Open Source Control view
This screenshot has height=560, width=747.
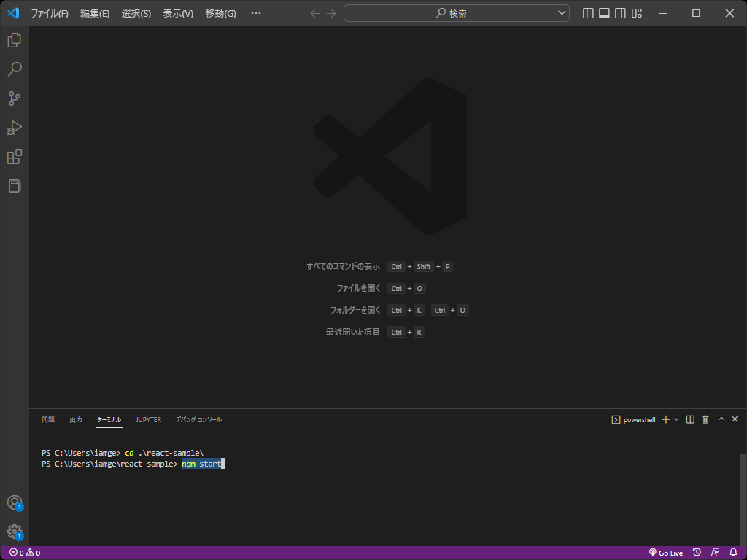[15, 98]
